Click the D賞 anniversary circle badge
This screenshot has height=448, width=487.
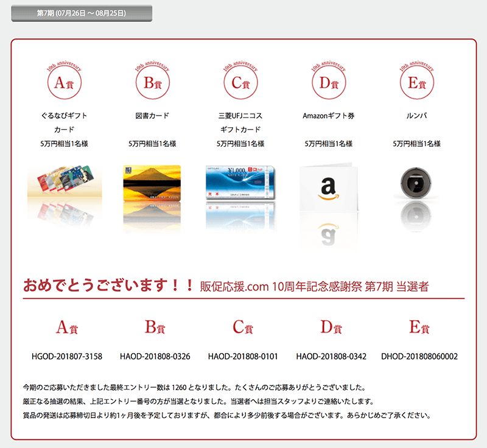329,80
